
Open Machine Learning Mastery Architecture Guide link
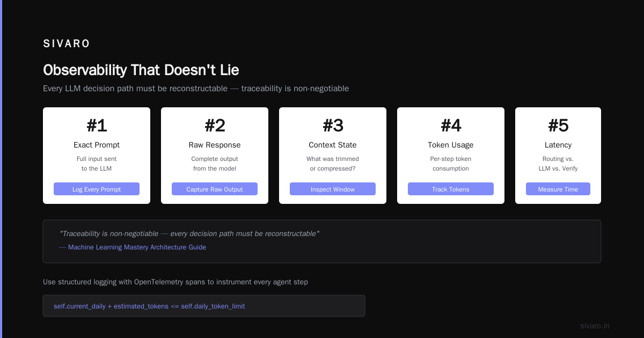(137, 247)
